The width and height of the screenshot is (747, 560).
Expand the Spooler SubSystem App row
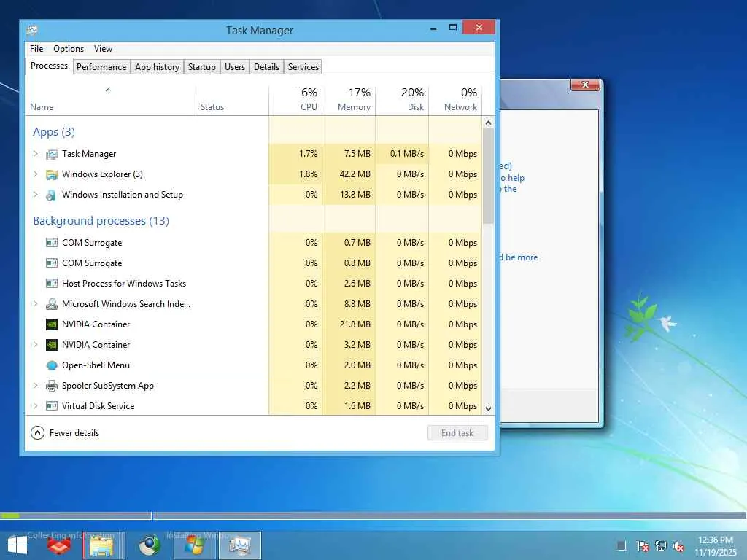[35, 386]
